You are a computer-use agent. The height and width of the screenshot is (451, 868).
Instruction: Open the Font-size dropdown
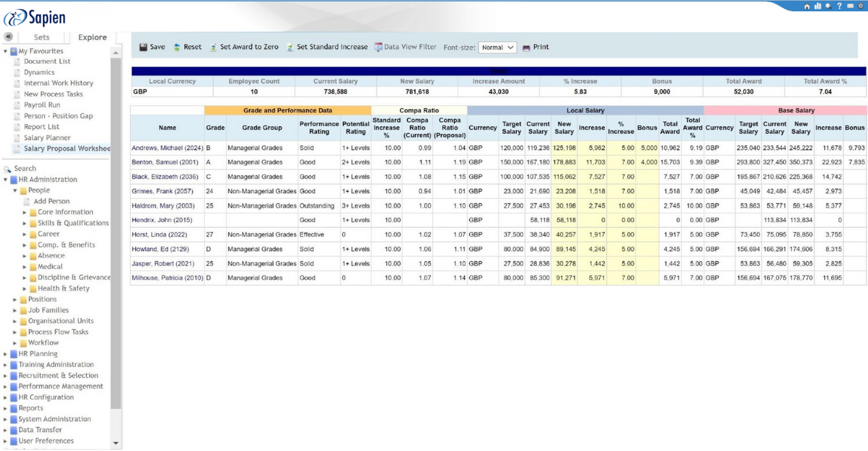pos(497,48)
